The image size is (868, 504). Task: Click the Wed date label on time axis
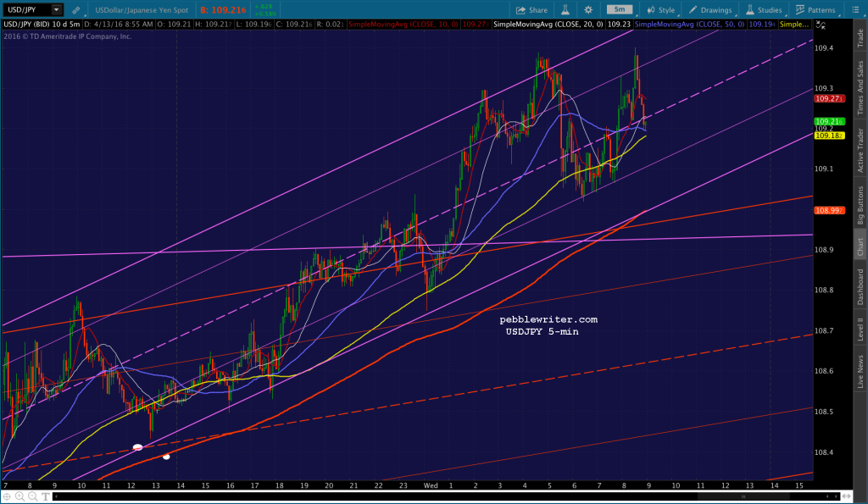pyautogui.click(x=430, y=485)
